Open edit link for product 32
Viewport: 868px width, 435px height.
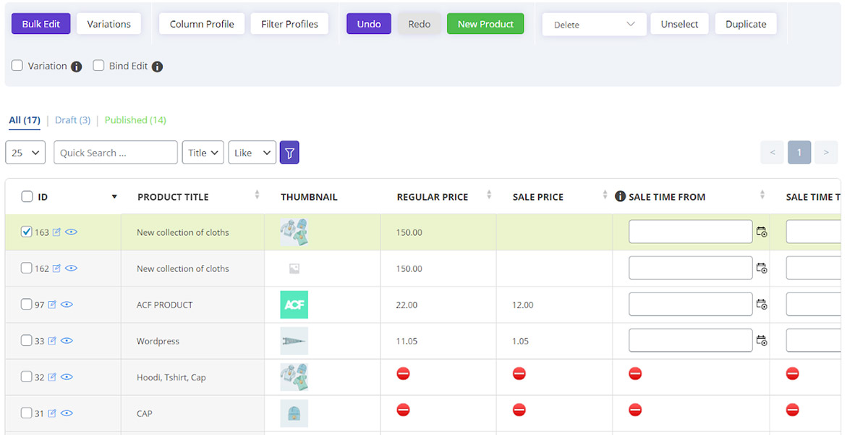click(52, 377)
